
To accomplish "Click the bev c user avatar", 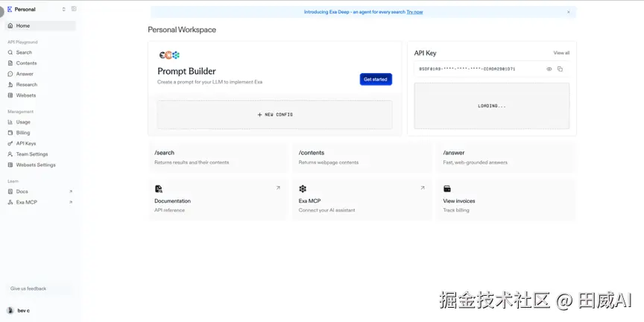I will point(10,311).
